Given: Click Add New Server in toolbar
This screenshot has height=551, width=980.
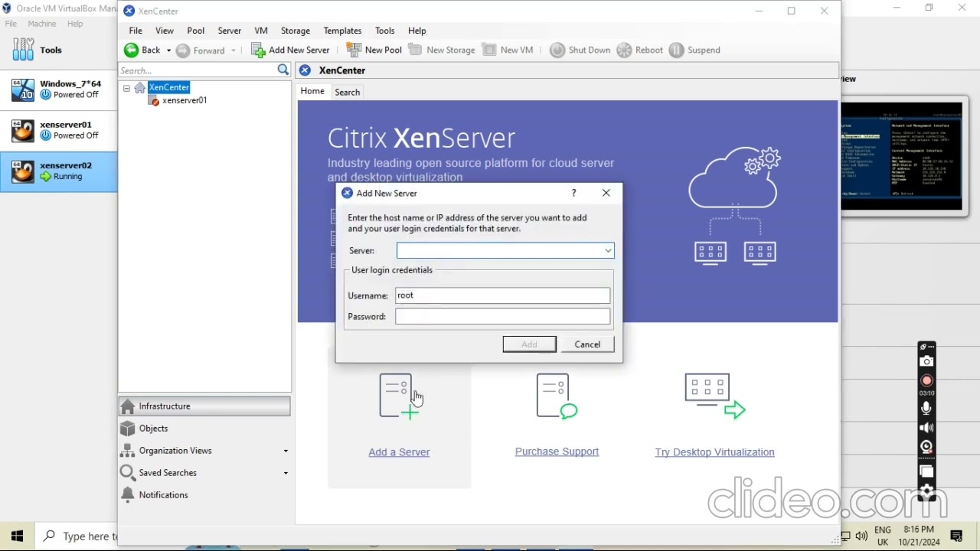Looking at the screenshot, I should coord(291,50).
